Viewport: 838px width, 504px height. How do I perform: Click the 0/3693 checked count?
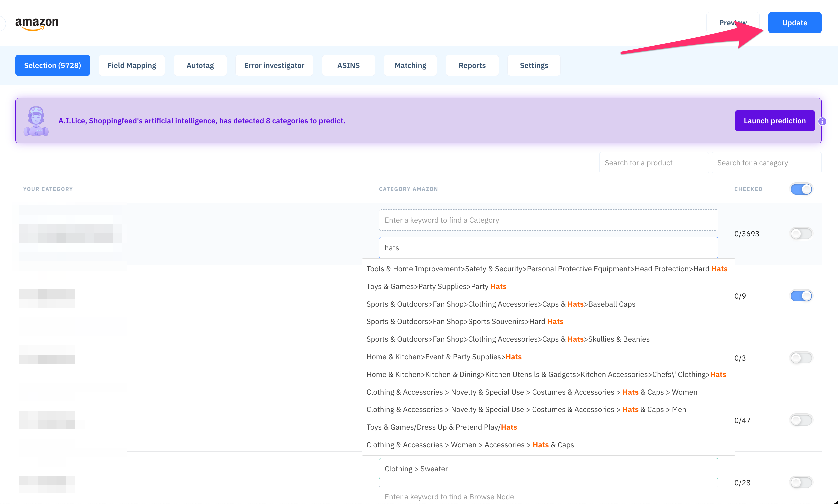(x=747, y=234)
